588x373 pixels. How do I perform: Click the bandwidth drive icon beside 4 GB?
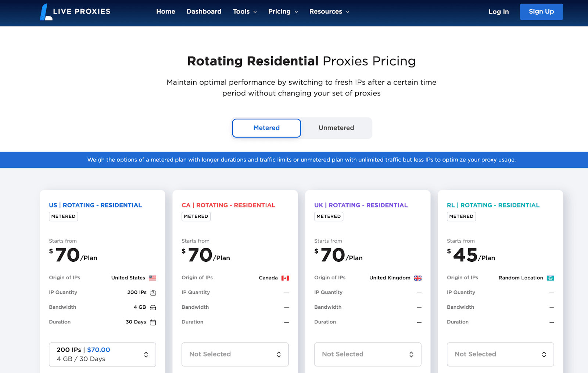pos(153,307)
